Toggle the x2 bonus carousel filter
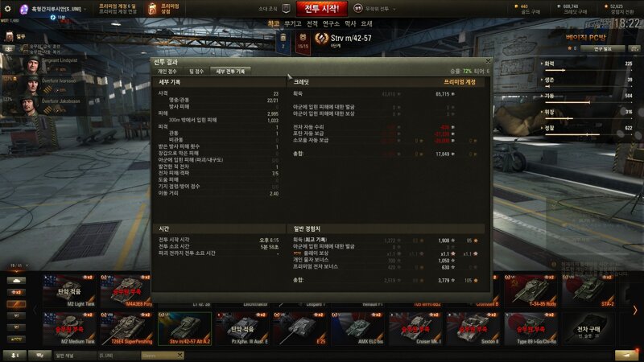 [x=16, y=292]
